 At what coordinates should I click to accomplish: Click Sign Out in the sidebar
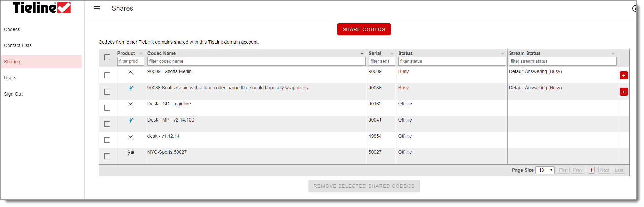pyautogui.click(x=13, y=94)
